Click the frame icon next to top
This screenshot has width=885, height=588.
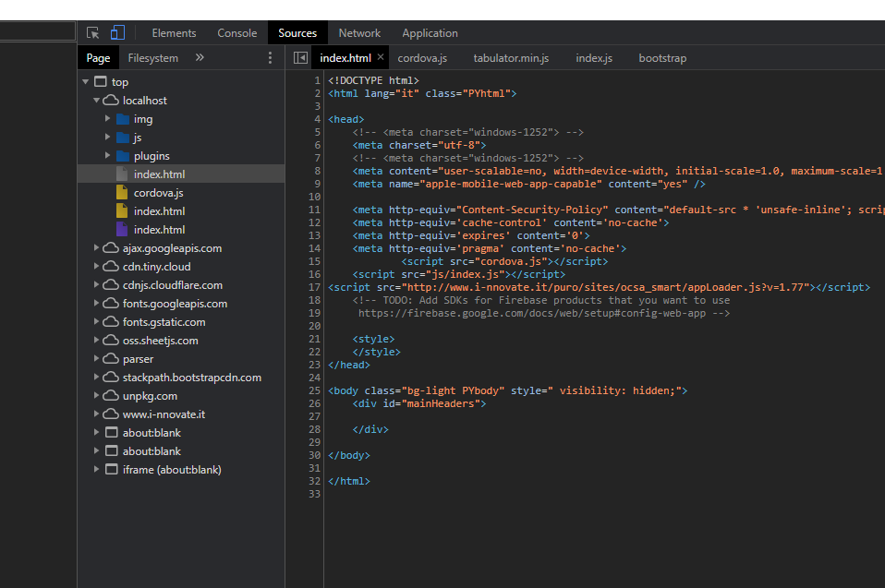(99, 81)
